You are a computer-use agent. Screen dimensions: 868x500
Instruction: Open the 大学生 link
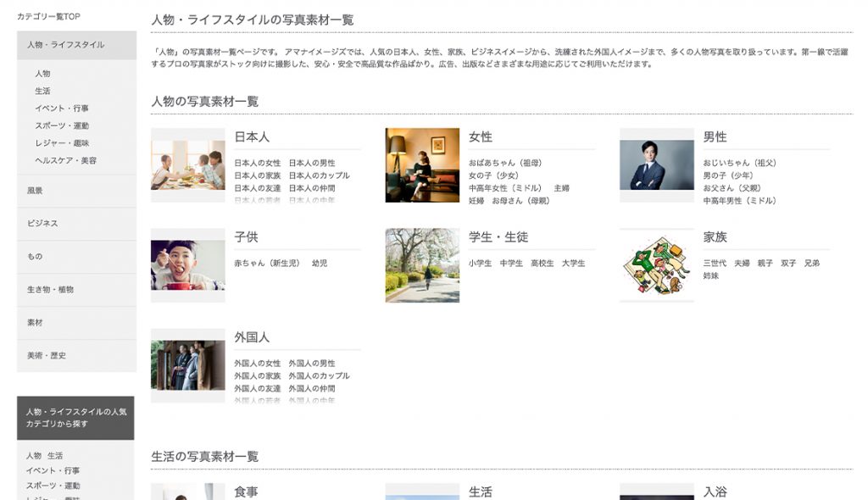pyautogui.click(x=574, y=263)
